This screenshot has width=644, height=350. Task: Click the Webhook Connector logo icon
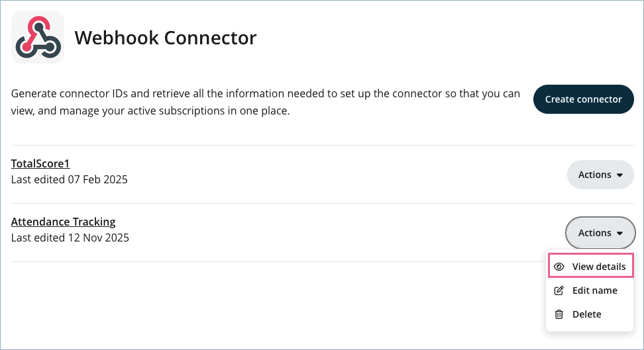coord(38,37)
